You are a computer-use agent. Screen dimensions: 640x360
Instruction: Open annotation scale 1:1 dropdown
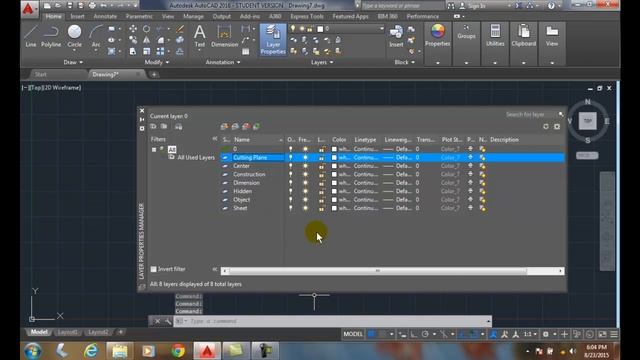pyautogui.click(x=530, y=334)
